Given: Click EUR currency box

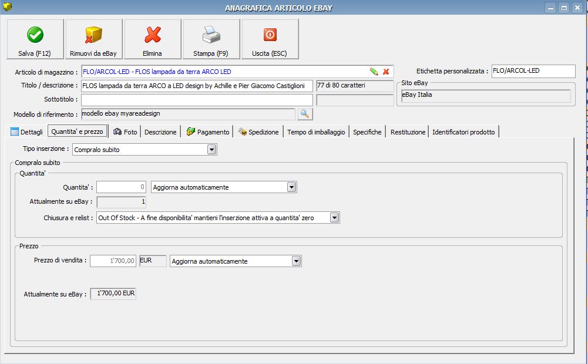Looking at the screenshot, I should 153,261.
